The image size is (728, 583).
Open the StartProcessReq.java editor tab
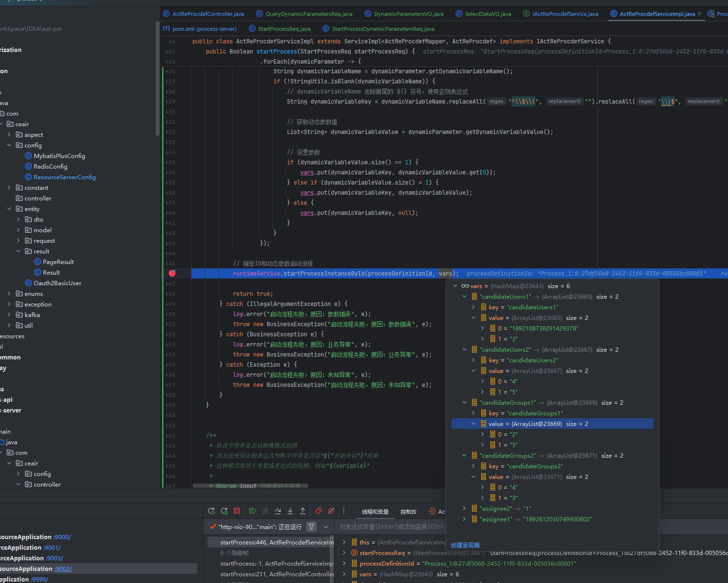[x=280, y=29]
